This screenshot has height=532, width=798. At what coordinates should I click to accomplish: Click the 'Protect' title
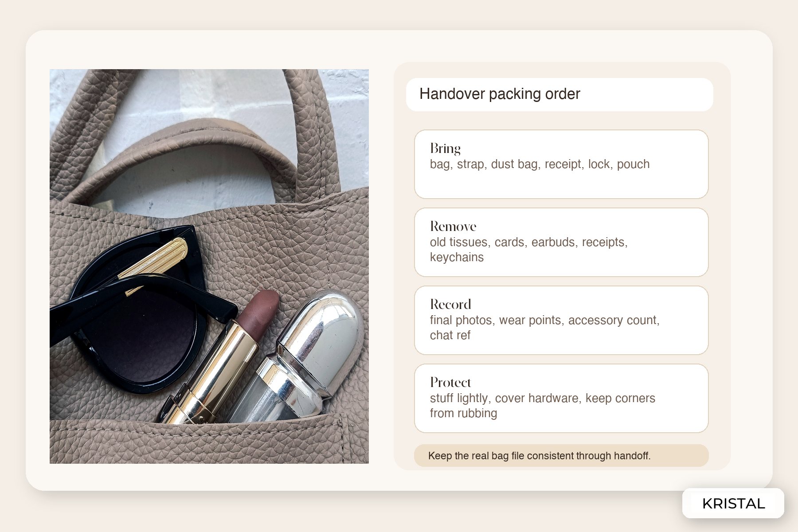tap(450, 383)
